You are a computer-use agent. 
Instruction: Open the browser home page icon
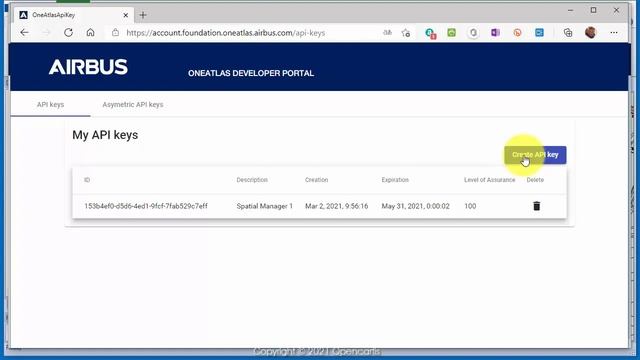tap(90, 33)
